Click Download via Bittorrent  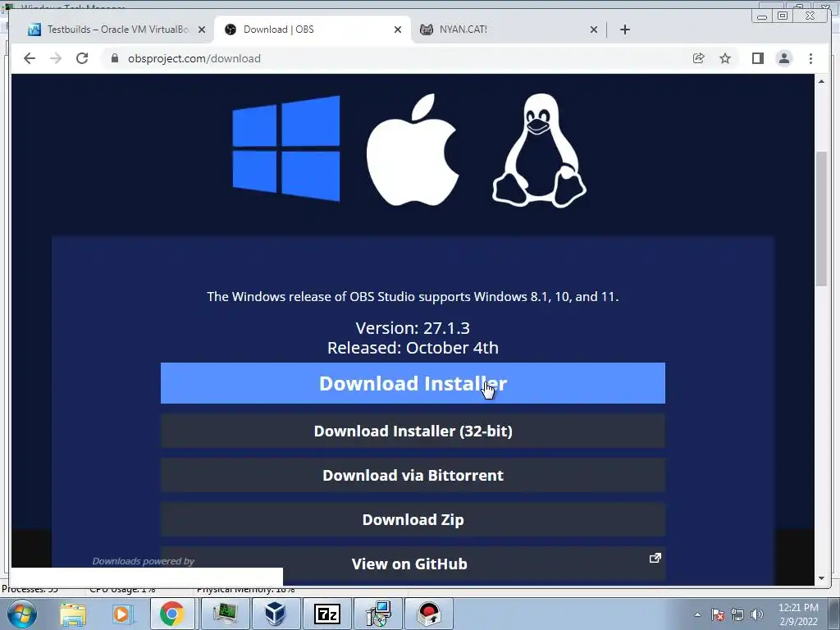point(413,475)
